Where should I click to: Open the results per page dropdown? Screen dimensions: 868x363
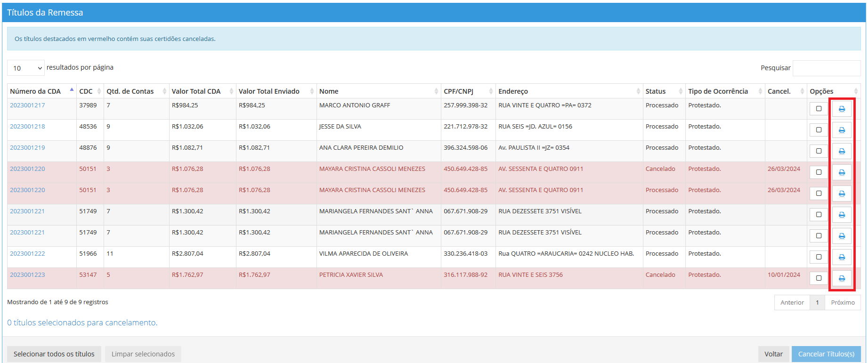tap(26, 68)
